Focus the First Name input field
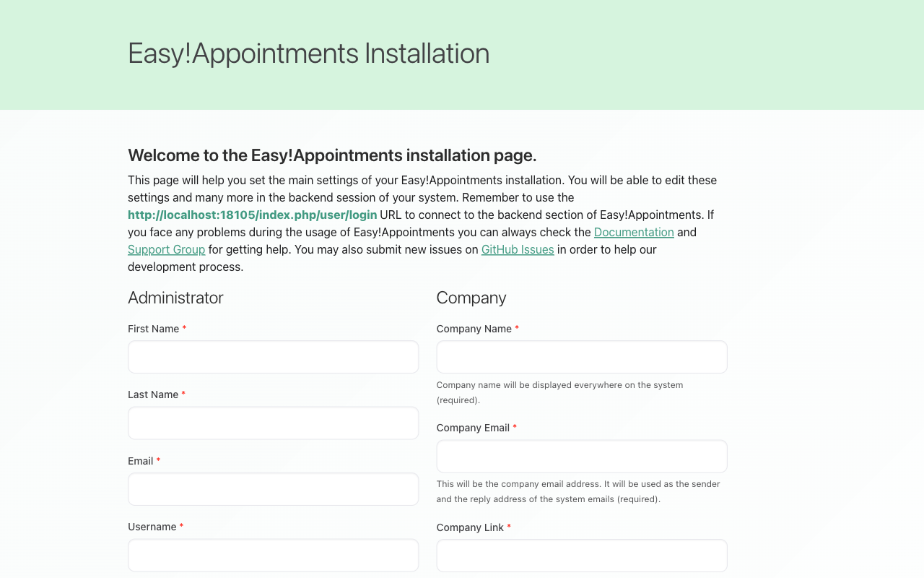The image size is (924, 578). pyautogui.click(x=273, y=357)
